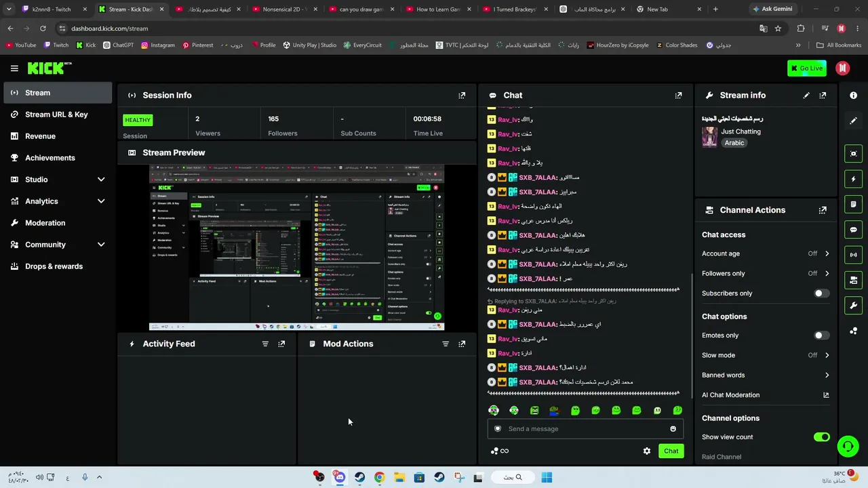
Task: Pop out the Activity Feed panel
Action: [281, 344]
